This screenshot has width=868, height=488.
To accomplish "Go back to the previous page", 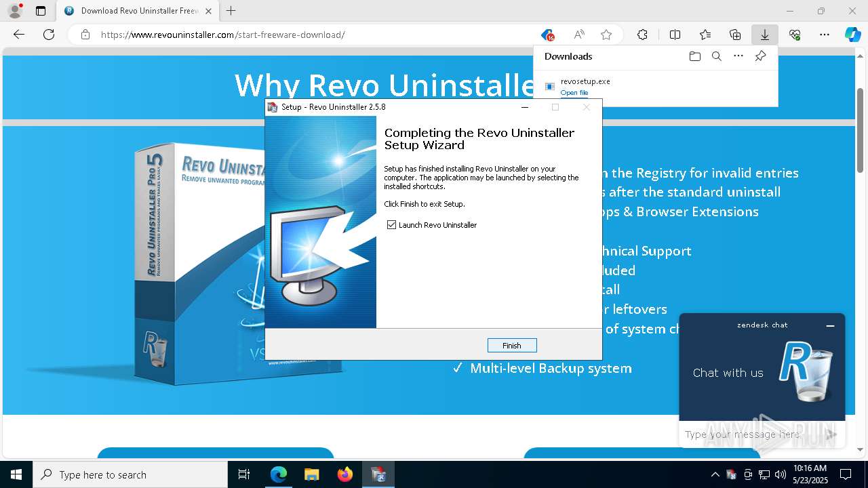I will click(x=19, y=35).
